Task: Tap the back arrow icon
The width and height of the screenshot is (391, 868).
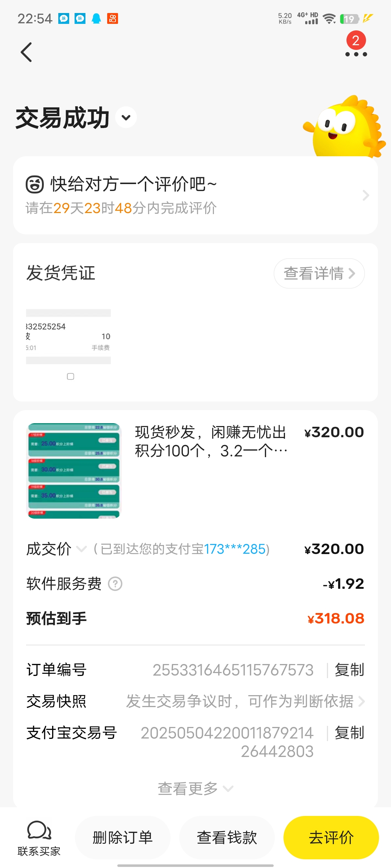Action: pyautogui.click(x=26, y=52)
